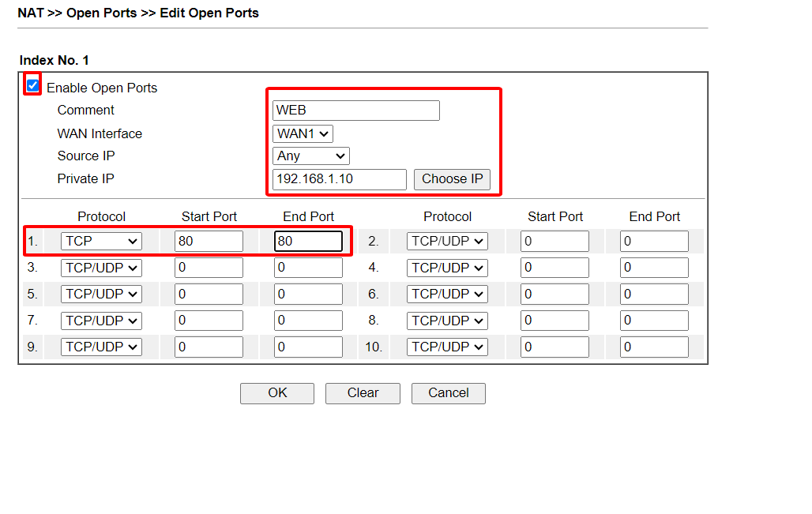Click the Start Port field of row 9
The image size is (812, 514).
(209, 347)
